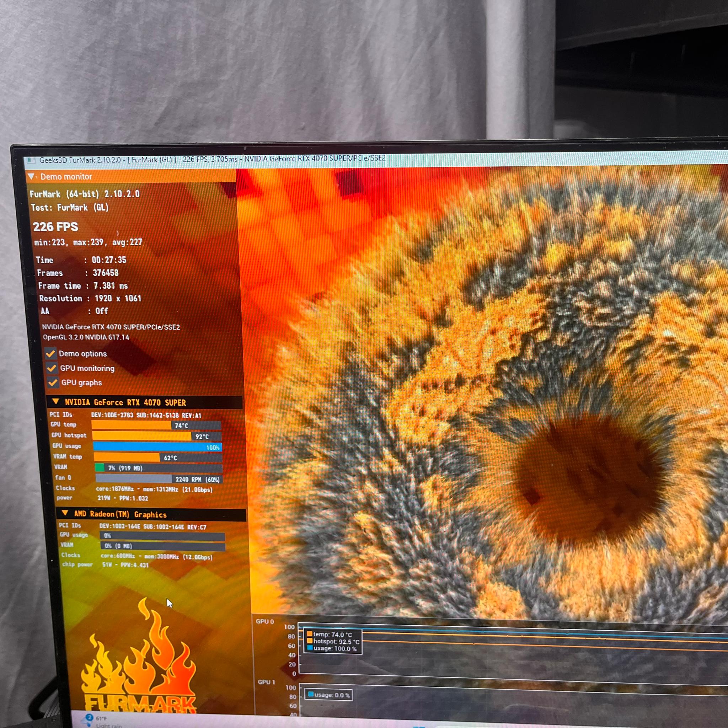
Task: Click the min:223, max:239, avg:227 line
Action: (x=89, y=242)
